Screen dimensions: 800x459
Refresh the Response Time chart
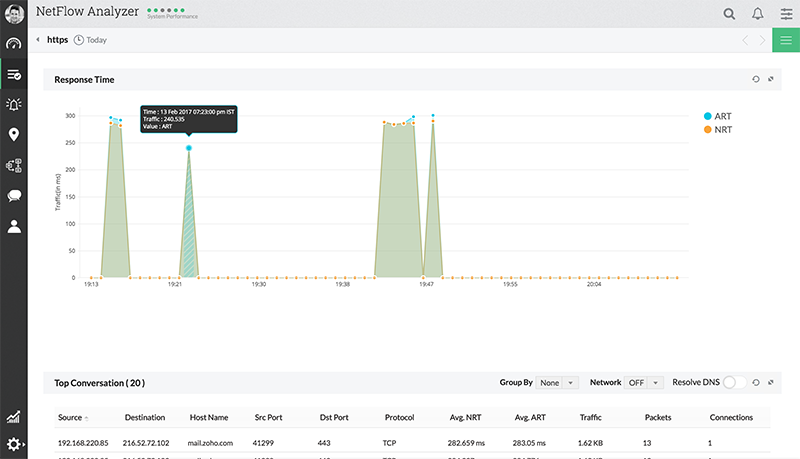[x=755, y=79]
